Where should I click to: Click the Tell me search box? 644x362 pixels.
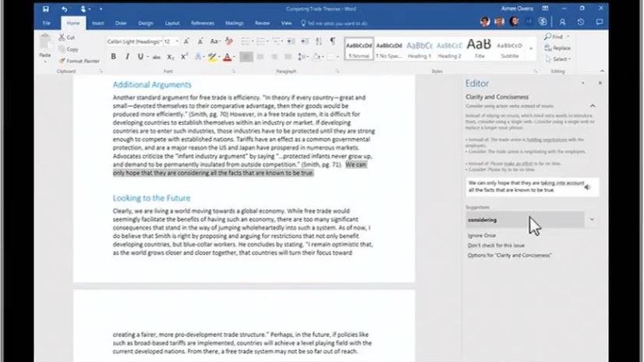click(334, 23)
